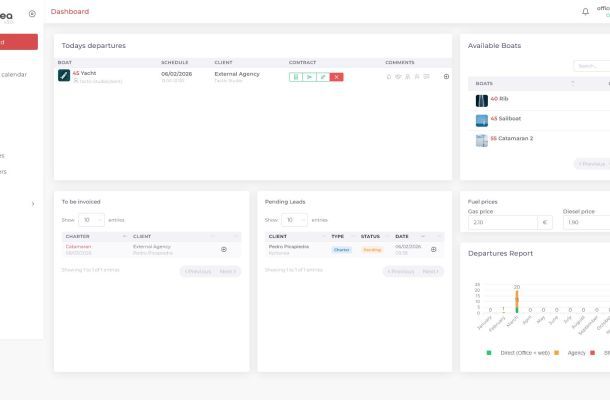Select the red active sidebar item
This screenshot has width=610, height=400.
19,42
